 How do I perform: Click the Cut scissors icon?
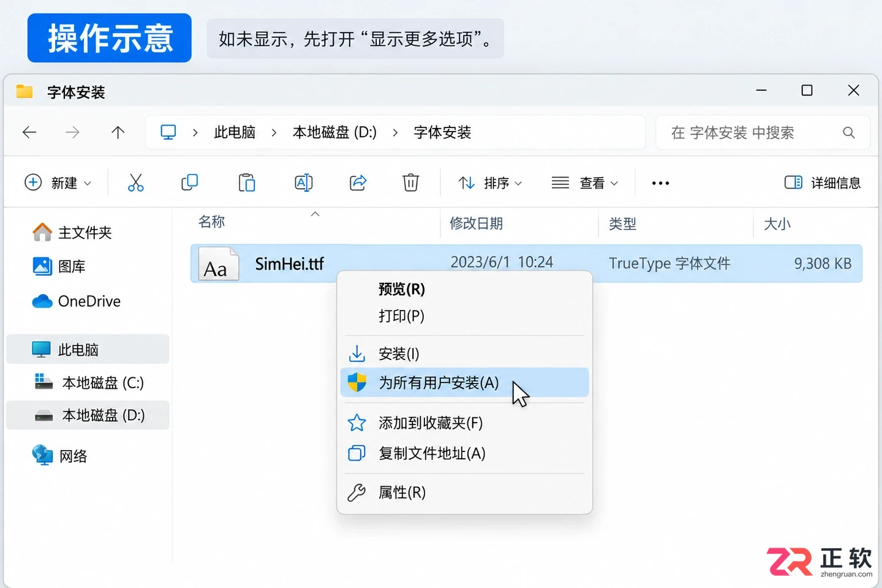135,183
